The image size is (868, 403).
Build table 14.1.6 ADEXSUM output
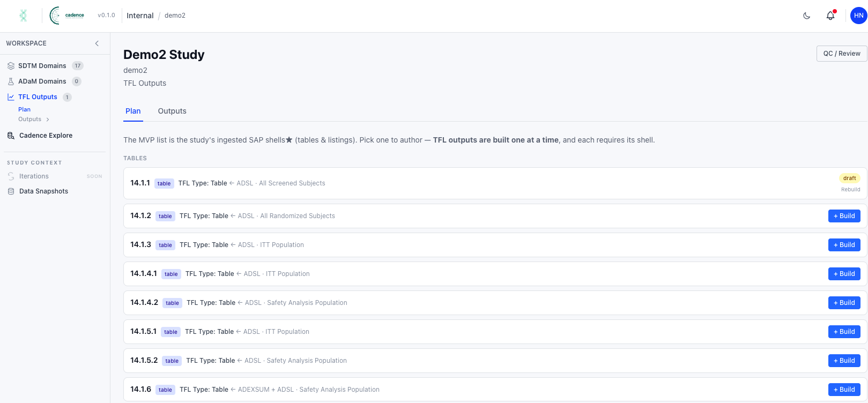point(844,390)
